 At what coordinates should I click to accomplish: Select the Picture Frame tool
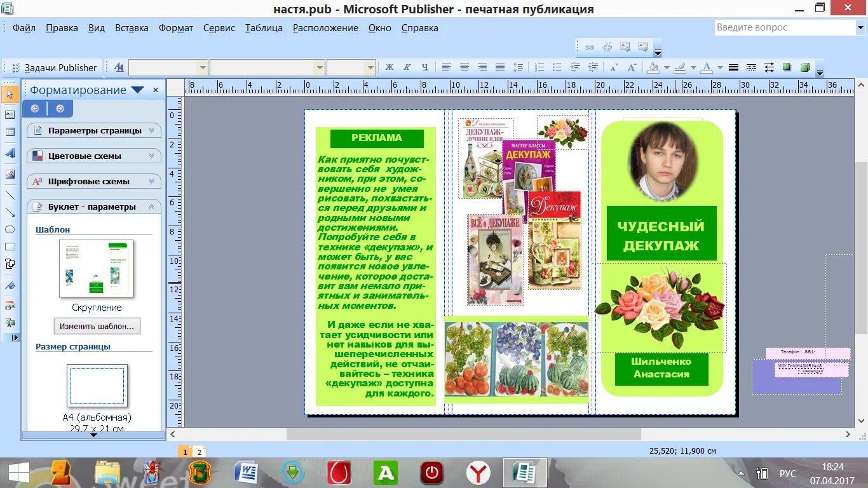point(10,174)
